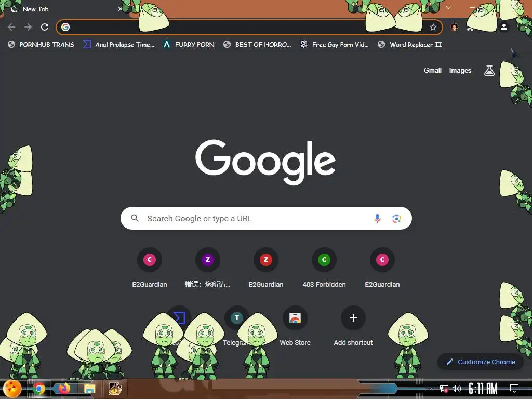Viewport: 532px width, 399px height.
Task: Open Chrome from the taskbar
Action: click(x=39, y=389)
